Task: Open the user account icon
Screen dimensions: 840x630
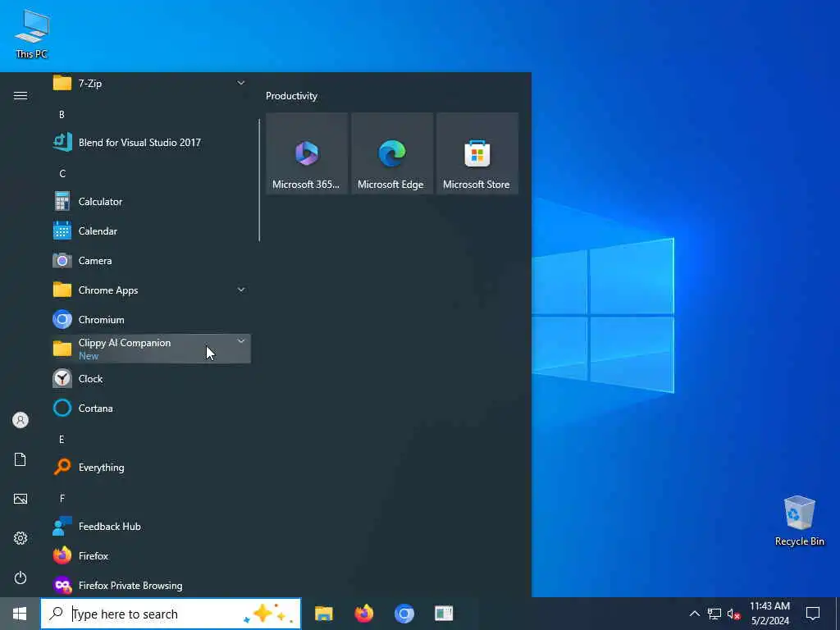Action: (x=21, y=420)
